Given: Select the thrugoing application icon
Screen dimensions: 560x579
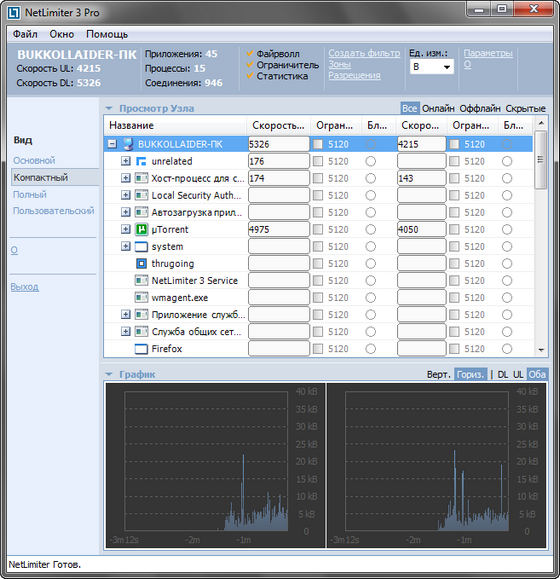Looking at the screenshot, I should click(x=141, y=264).
